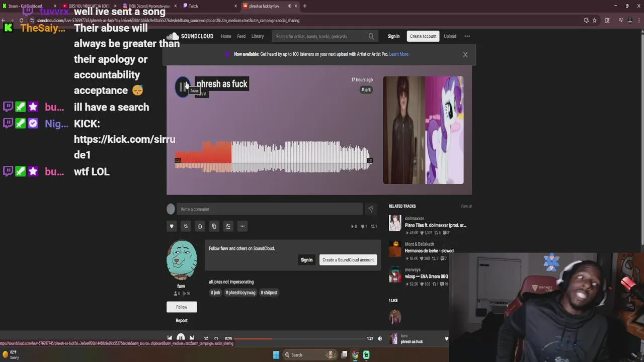This screenshot has width=644, height=362.
Task: Switch to the YouTube browser tab
Action: 90,6
